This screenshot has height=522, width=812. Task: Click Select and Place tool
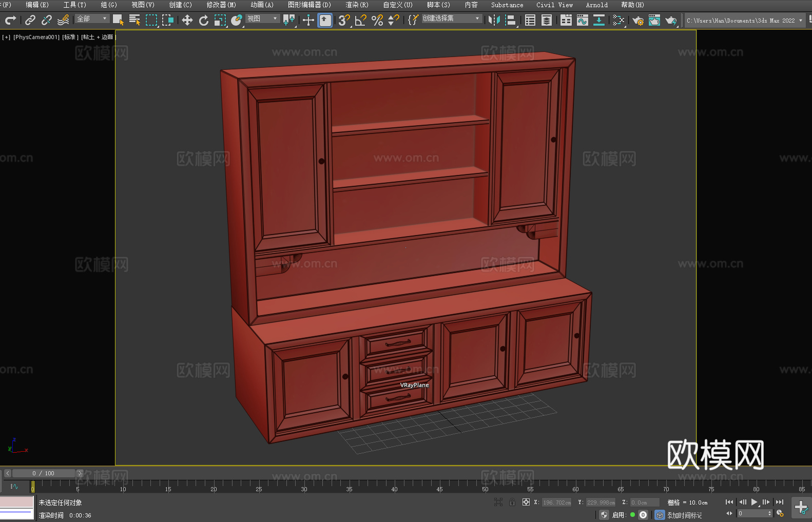click(237, 20)
